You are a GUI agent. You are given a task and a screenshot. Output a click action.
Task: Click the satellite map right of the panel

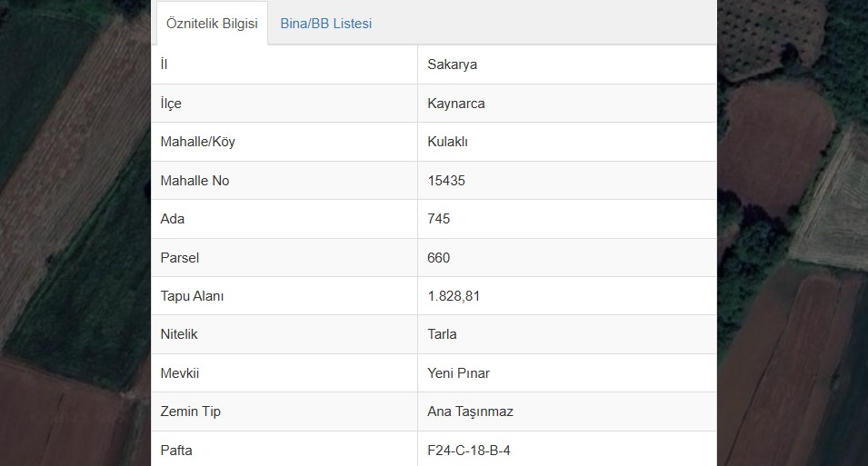tap(793, 233)
